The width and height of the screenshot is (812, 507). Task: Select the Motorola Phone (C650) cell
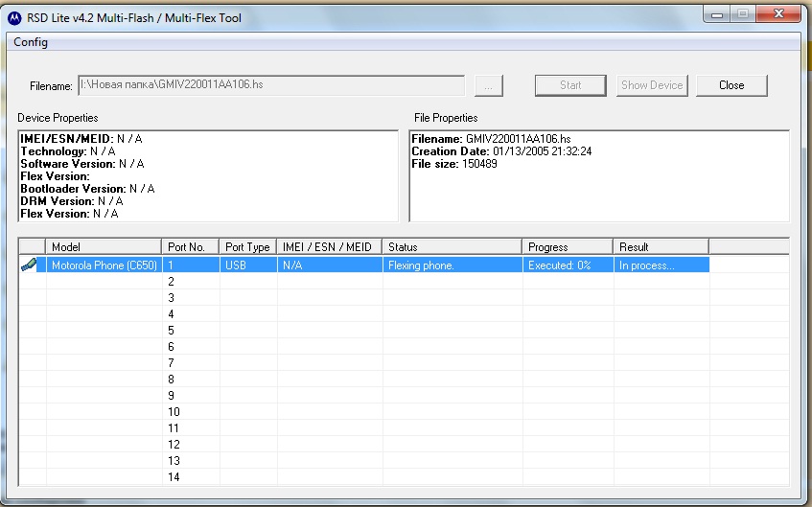coord(104,265)
